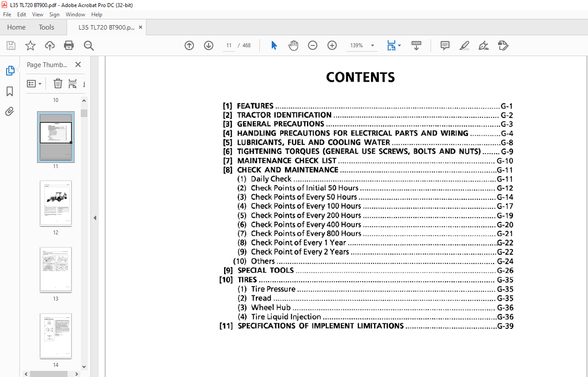Viewport: 588px width, 377px height.
Task: Activate the hand pan tool
Action: (293, 45)
